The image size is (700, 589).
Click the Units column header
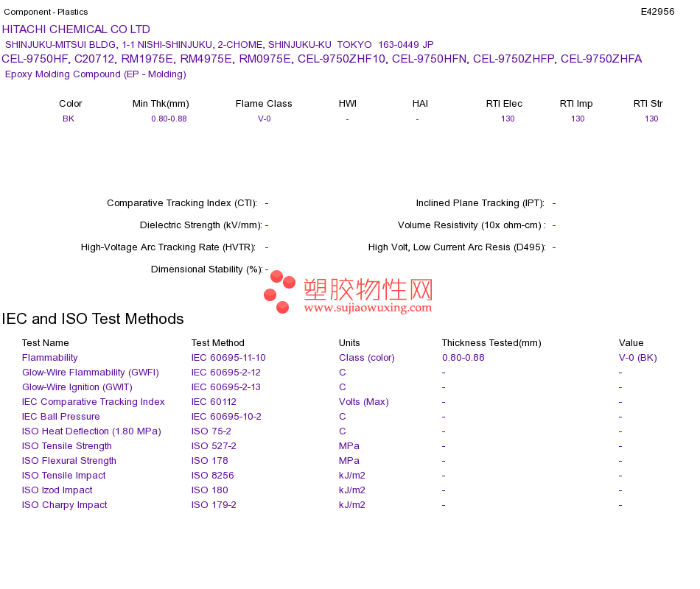pyautogui.click(x=349, y=342)
